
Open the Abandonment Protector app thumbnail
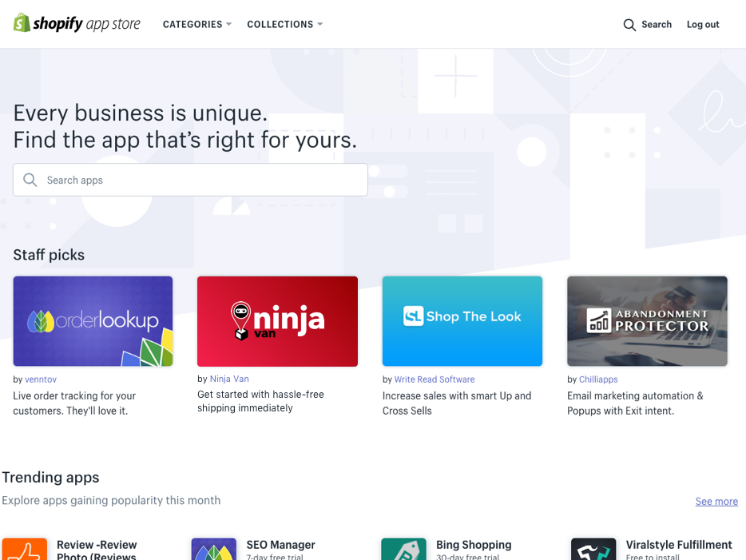[647, 321]
